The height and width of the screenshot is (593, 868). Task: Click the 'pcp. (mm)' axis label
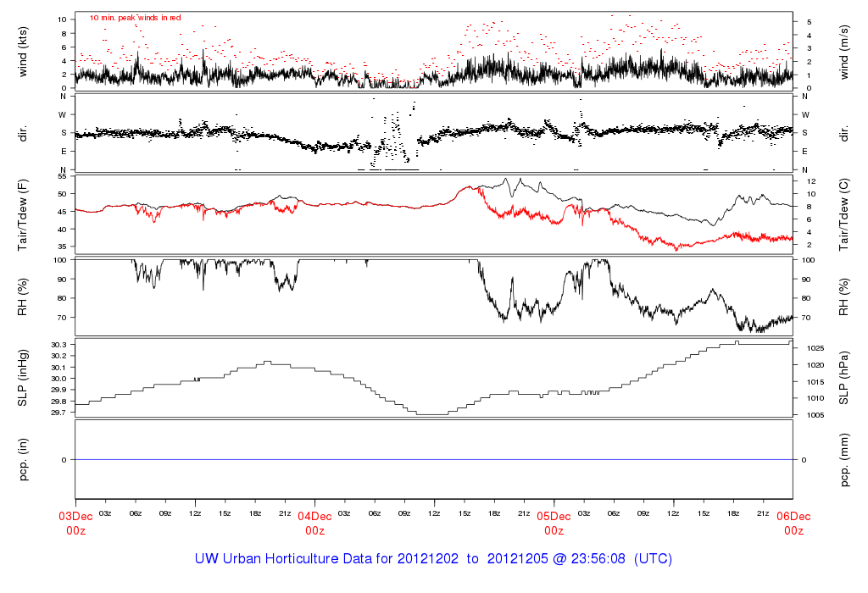(843, 460)
